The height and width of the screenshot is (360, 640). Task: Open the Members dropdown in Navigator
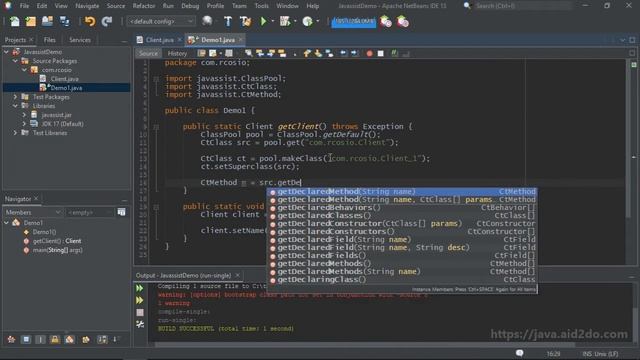(x=33, y=213)
